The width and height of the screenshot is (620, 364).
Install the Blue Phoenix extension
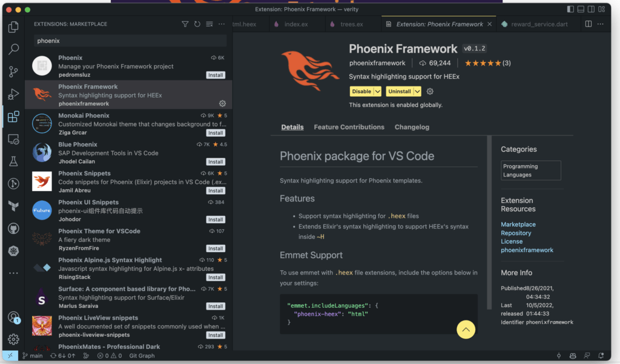coord(216,162)
